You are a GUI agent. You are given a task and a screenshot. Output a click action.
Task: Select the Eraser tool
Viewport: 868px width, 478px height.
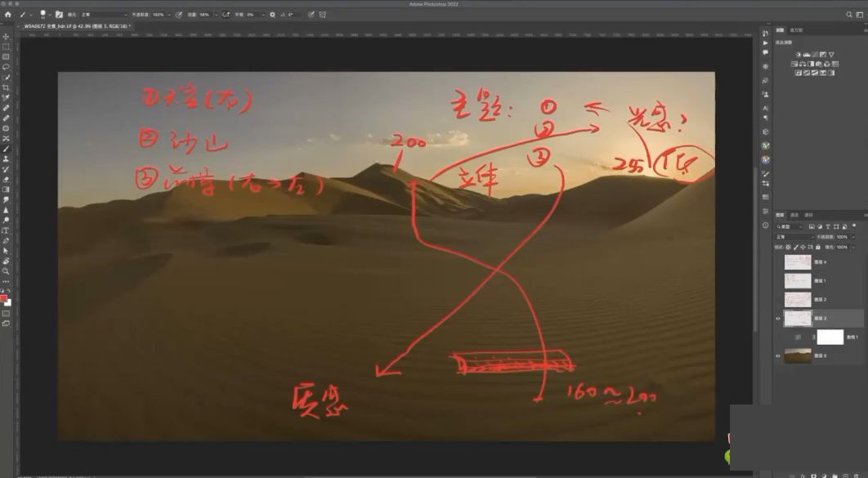(6, 179)
